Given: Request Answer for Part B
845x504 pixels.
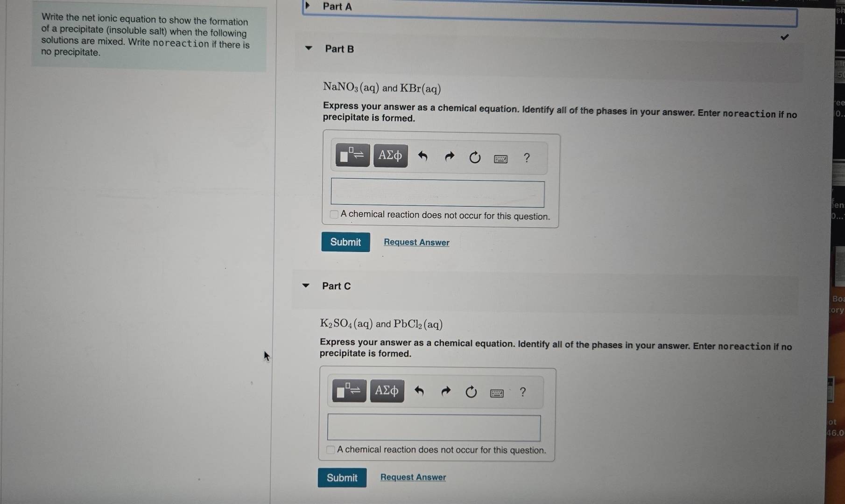Looking at the screenshot, I should point(416,242).
